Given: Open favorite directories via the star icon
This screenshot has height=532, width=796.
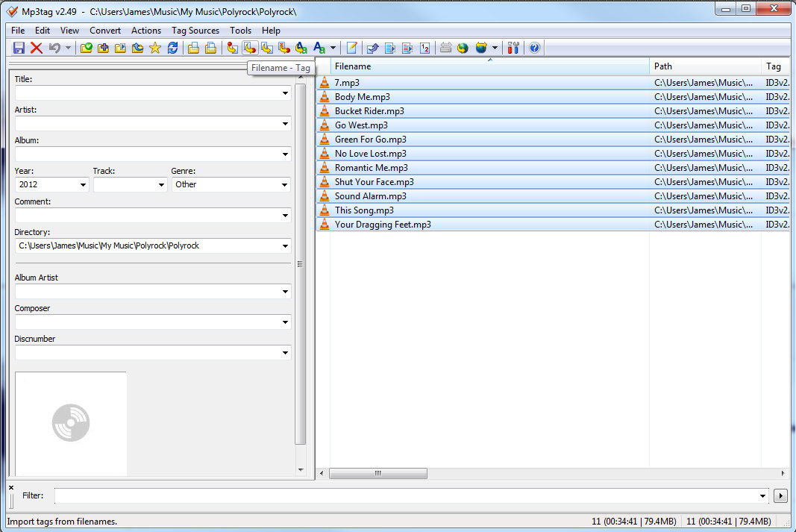Looking at the screenshot, I should click(155, 48).
